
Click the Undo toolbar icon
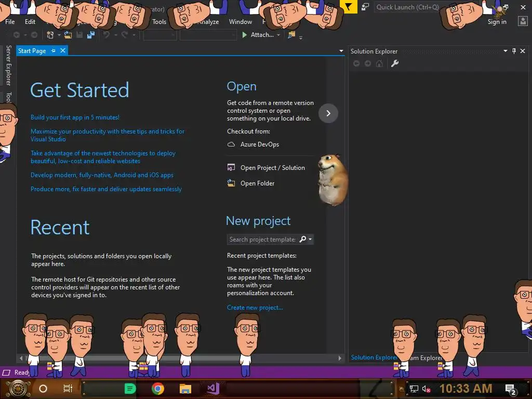107,35
